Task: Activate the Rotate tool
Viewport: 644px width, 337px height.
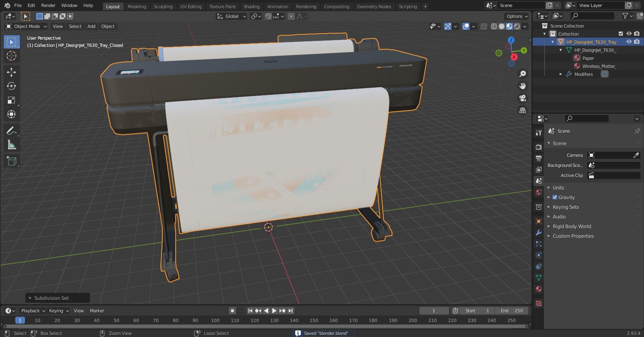Action: coord(11,86)
